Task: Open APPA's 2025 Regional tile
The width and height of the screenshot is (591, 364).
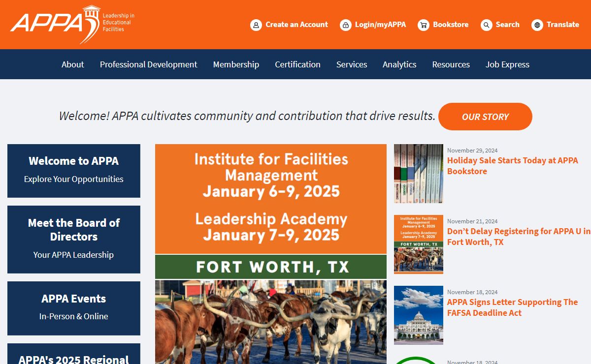Action: 74,354
